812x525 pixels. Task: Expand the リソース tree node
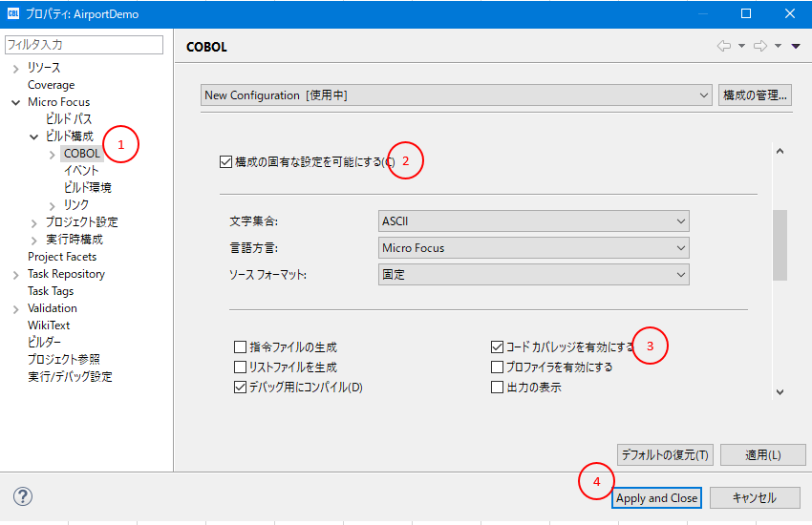pyautogui.click(x=15, y=69)
